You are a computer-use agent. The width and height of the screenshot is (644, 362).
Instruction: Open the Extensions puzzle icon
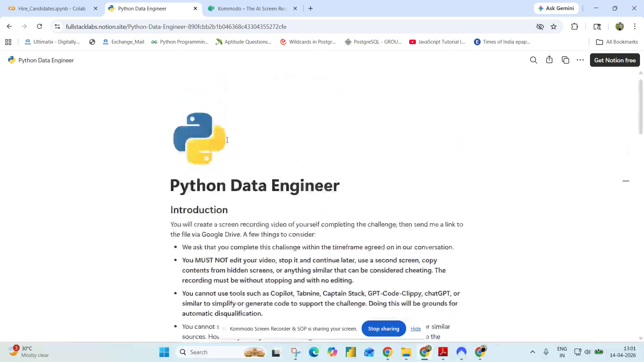575,26
